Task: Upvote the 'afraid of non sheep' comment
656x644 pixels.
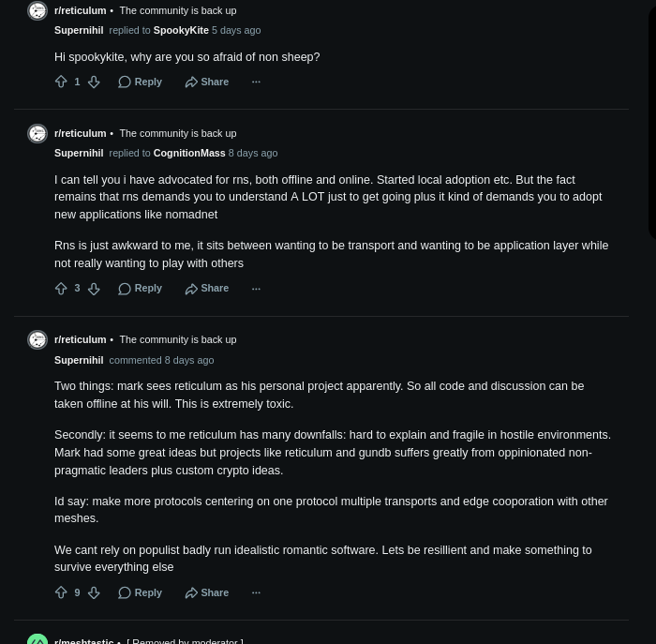Action: pos(61,82)
